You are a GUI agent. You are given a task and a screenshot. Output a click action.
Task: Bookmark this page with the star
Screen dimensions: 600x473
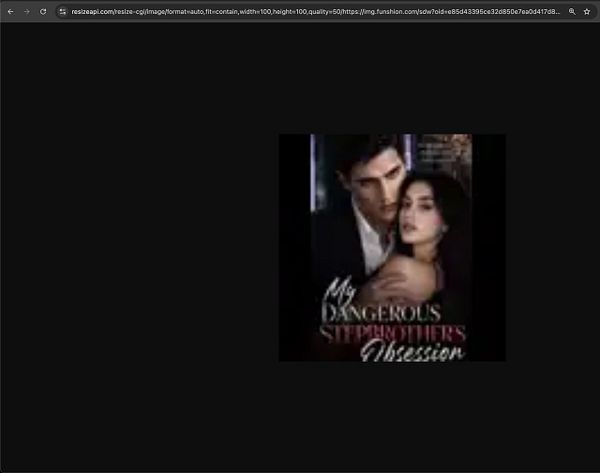click(587, 12)
